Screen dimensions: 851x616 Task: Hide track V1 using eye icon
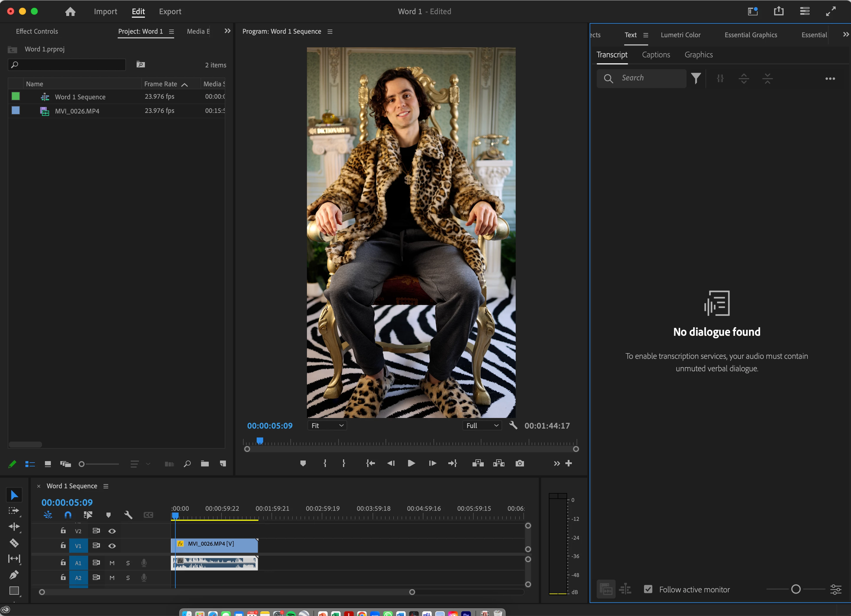[112, 546]
